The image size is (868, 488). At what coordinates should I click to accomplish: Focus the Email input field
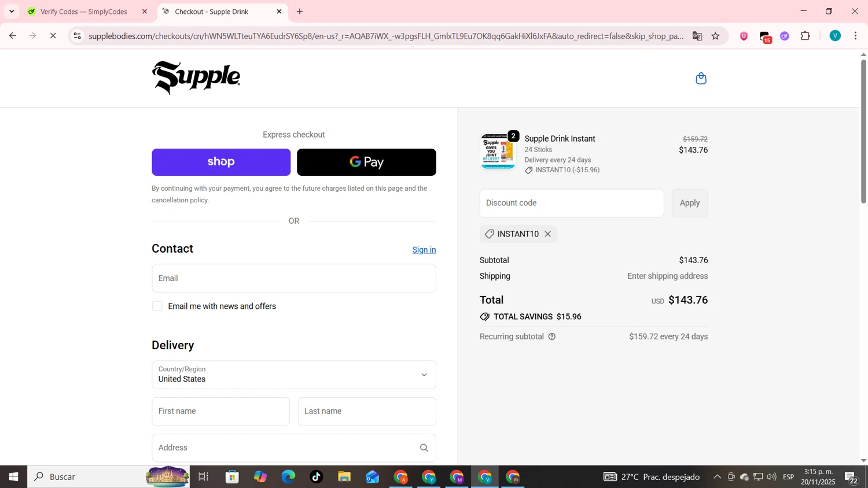[294, 278]
